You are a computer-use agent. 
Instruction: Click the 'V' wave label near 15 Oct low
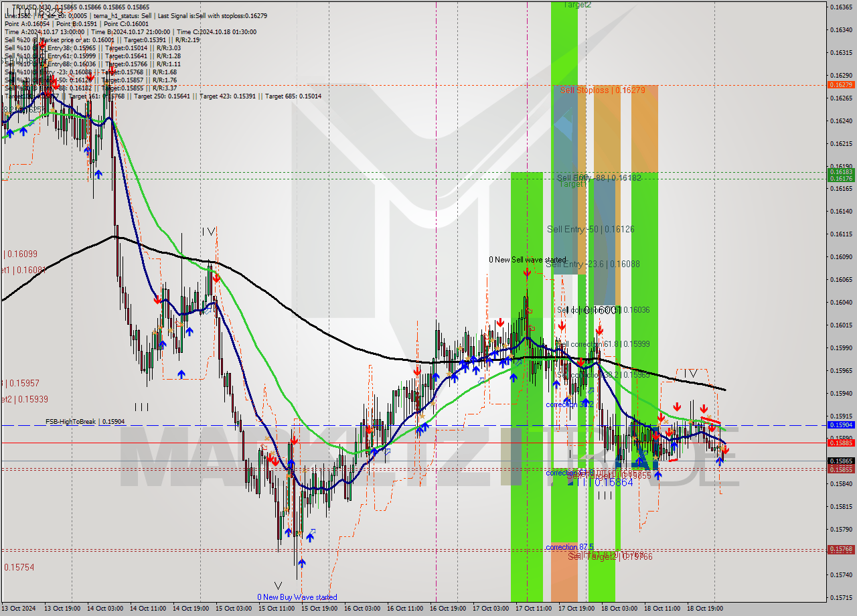[x=279, y=585]
